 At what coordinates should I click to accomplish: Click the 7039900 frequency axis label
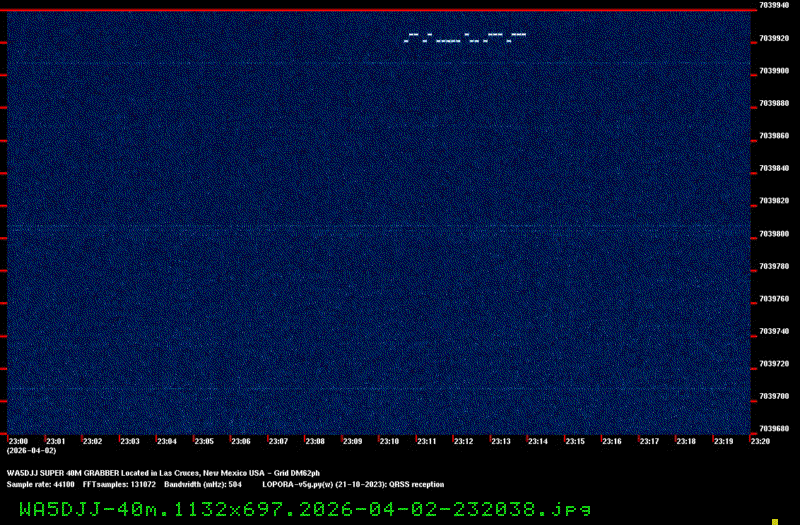[774, 71]
